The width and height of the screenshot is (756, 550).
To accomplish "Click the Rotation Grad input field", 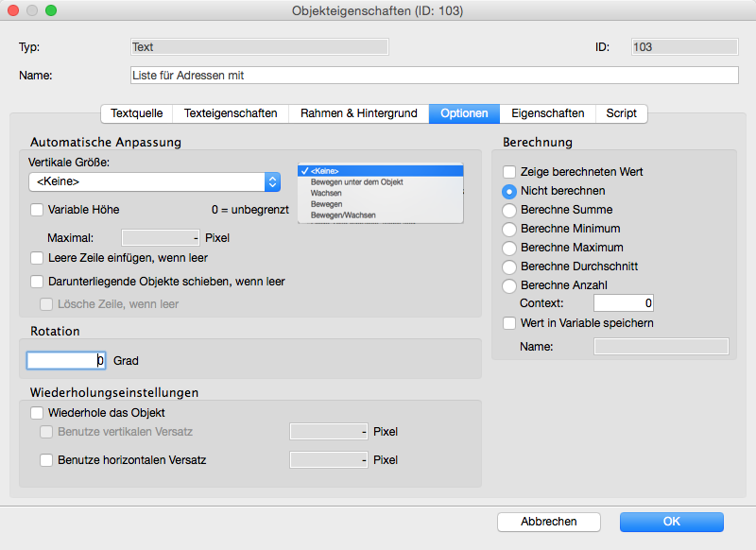I will coord(66,360).
